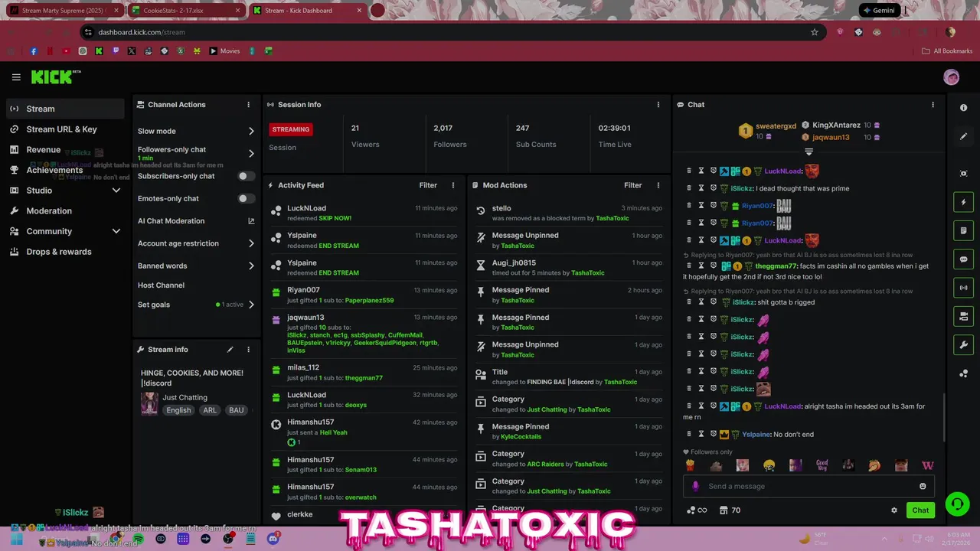Expand Banned words settings
The width and height of the screenshot is (980, 551).
(251, 266)
